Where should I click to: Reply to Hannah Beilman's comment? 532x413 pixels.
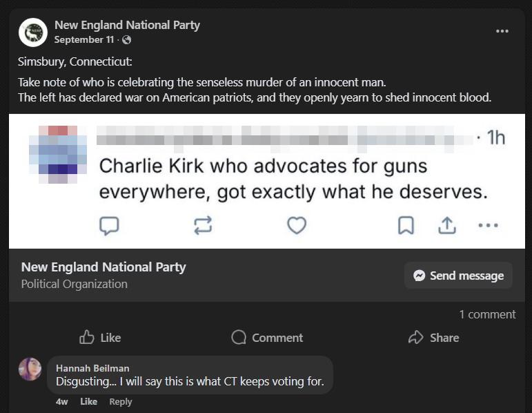[x=120, y=402]
